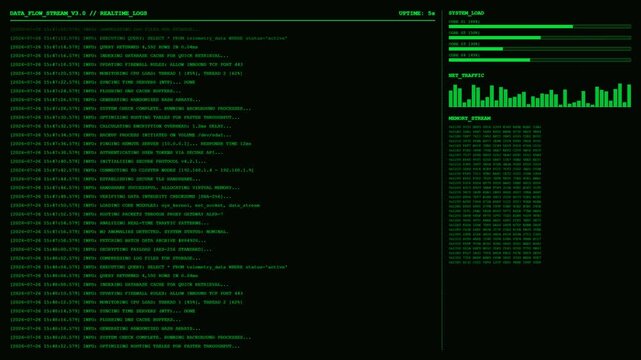Click the MEMORY_STREAM panel heading
Screen dimensions: 641x360
470,119
